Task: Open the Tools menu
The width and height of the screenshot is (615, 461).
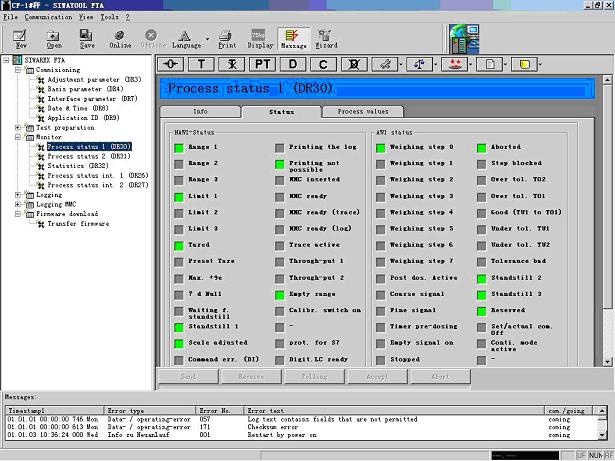Action: (109, 17)
